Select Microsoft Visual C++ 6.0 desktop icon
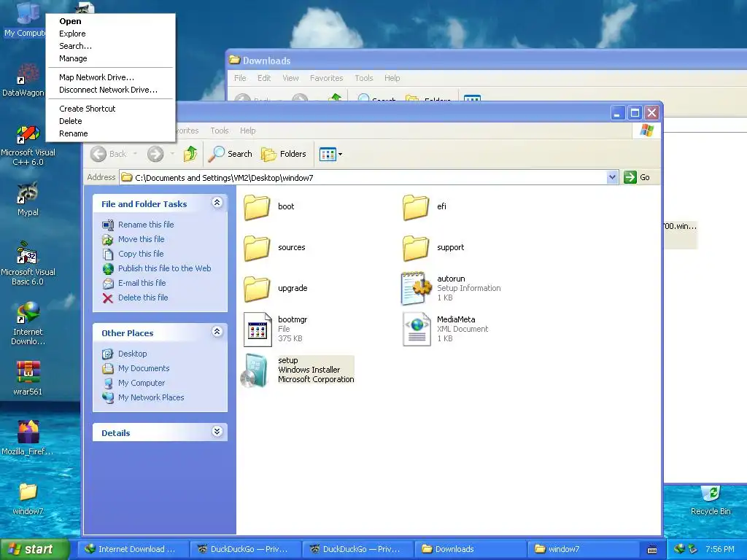 tap(28, 145)
